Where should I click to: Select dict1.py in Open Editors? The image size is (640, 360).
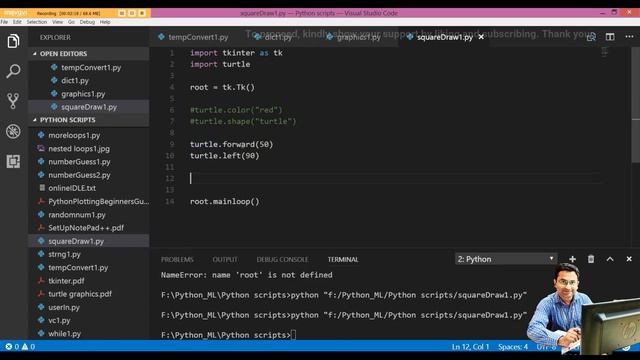coord(89,80)
